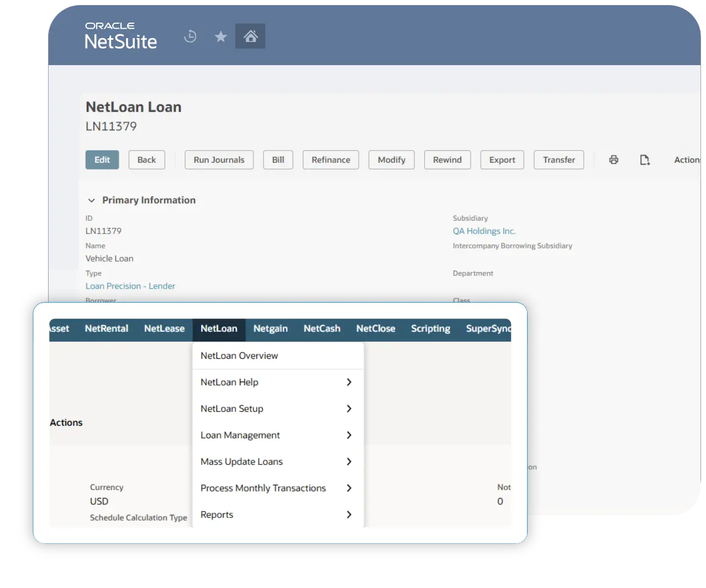706x588 pixels.
Task: Click the LN11379 value under ID
Action: click(x=103, y=231)
